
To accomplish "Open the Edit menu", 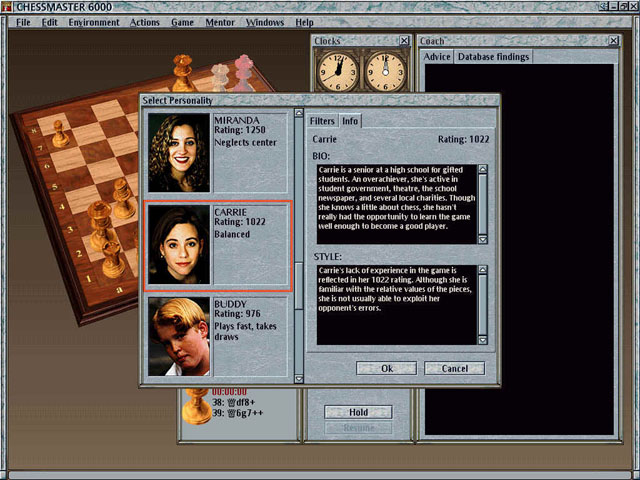I will click(x=49, y=22).
